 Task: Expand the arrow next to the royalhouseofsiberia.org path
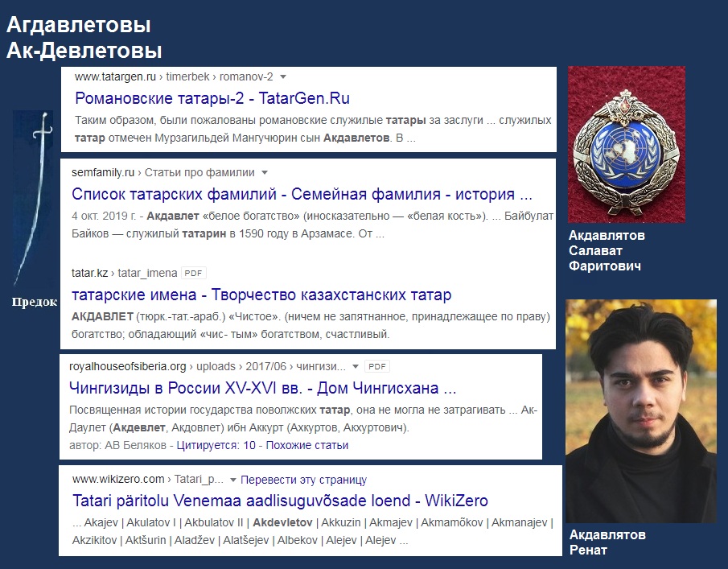pos(356,366)
